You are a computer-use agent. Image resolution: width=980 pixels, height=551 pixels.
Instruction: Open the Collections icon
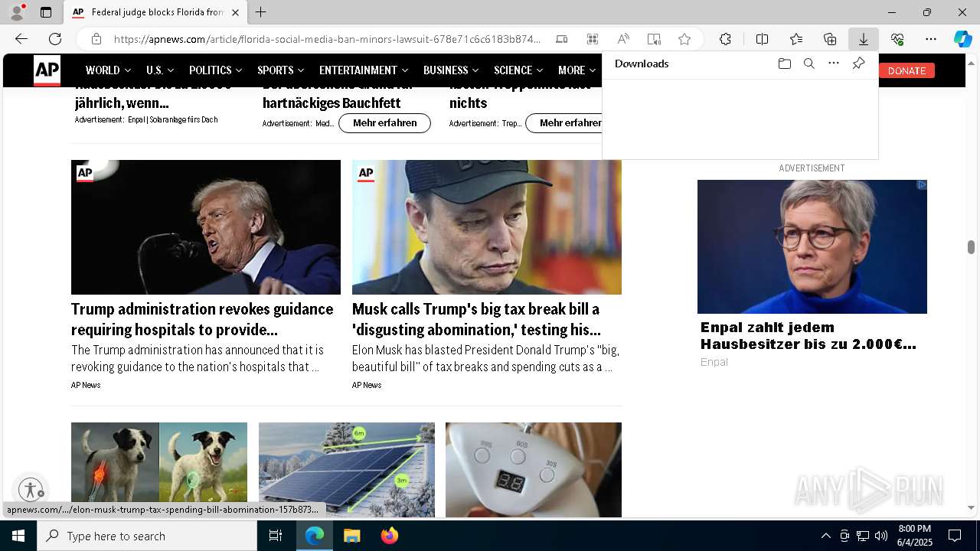pyautogui.click(x=830, y=39)
